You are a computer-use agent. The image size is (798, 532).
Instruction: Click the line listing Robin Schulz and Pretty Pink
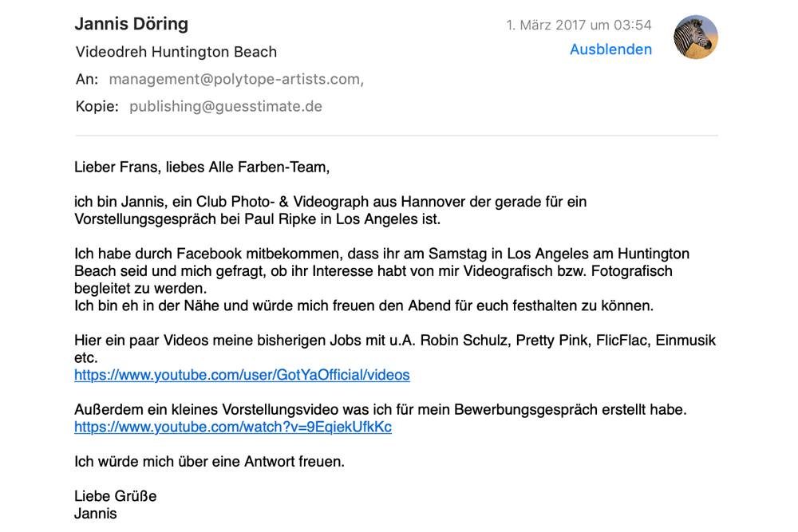tap(395, 341)
